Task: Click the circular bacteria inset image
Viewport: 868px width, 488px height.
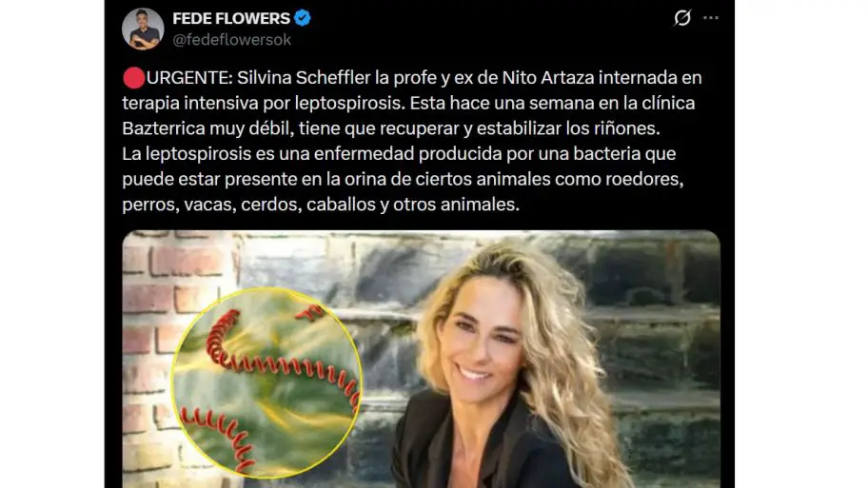Action: click(x=266, y=382)
